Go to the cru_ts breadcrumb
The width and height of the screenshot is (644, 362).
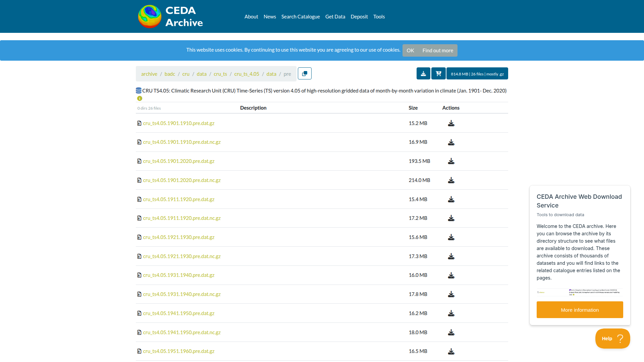220,74
